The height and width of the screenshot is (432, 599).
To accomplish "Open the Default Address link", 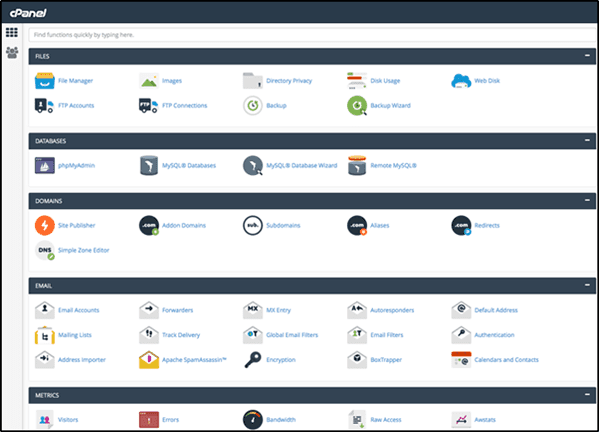I will click(x=496, y=310).
